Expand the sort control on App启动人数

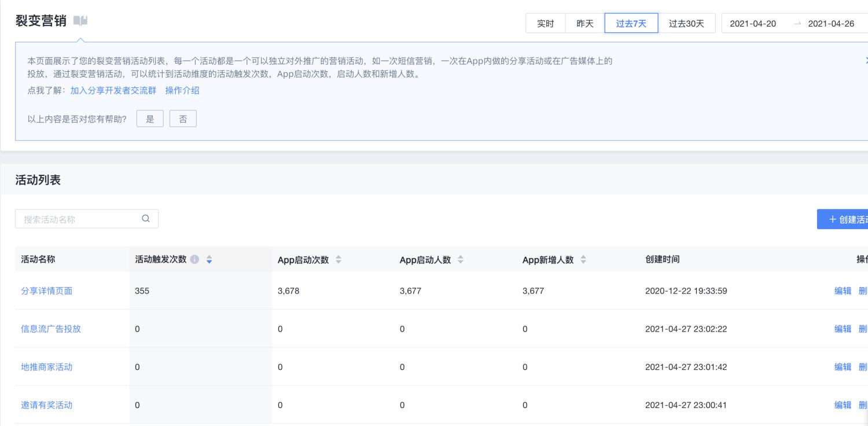click(460, 260)
